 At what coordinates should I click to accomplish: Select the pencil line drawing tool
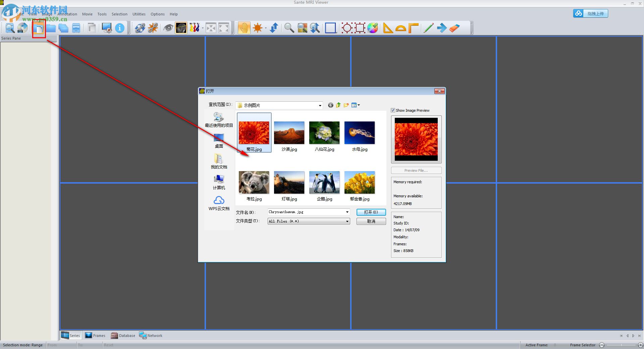428,28
